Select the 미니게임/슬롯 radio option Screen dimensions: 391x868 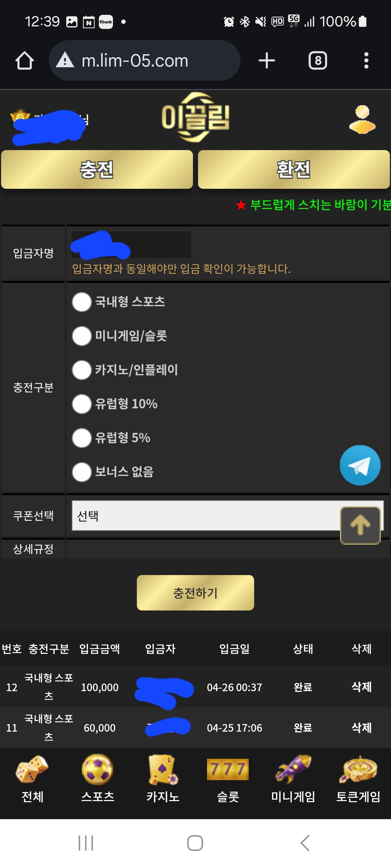82,336
